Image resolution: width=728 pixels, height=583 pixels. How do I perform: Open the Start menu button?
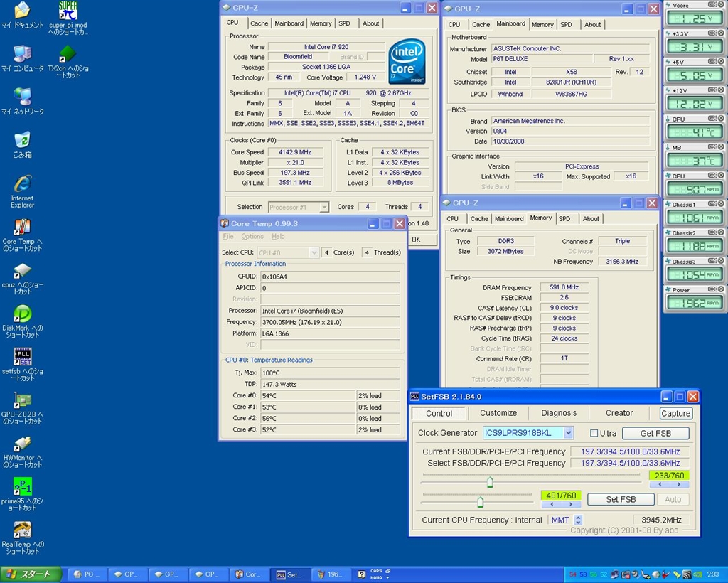pos(28,574)
